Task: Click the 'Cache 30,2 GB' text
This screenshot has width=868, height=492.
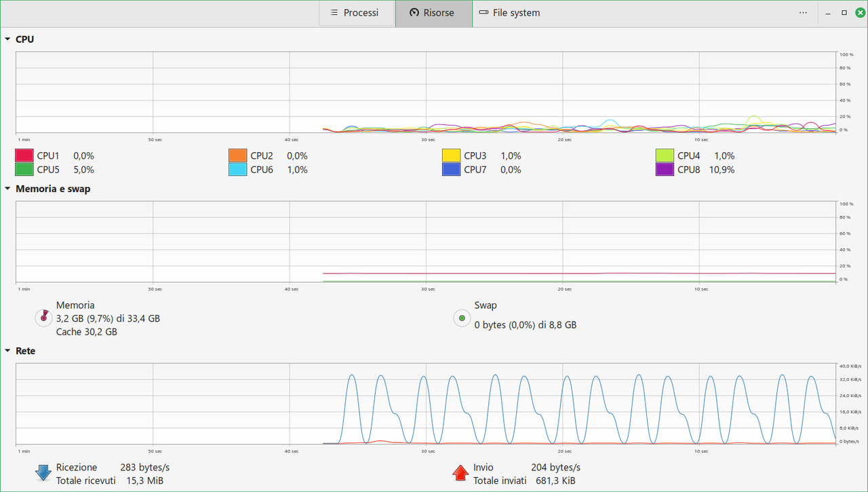Action: [x=87, y=332]
